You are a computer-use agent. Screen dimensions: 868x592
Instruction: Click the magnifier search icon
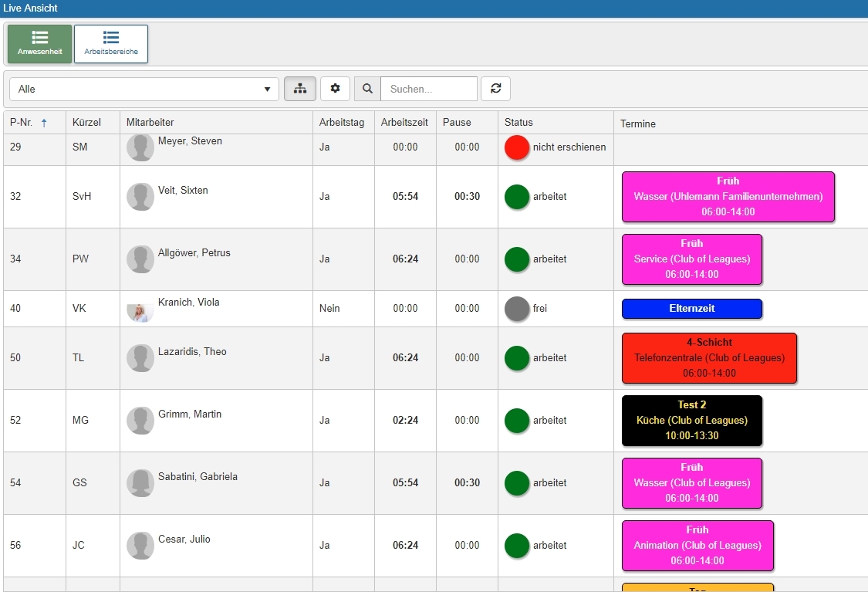tap(367, 89)
